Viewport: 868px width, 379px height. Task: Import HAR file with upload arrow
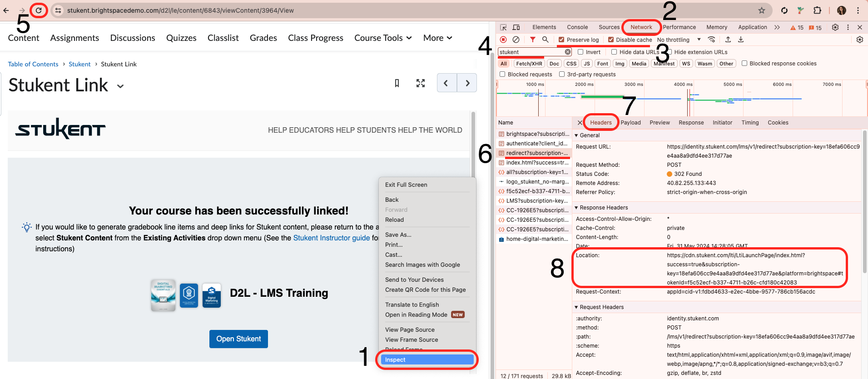(728, 40)
